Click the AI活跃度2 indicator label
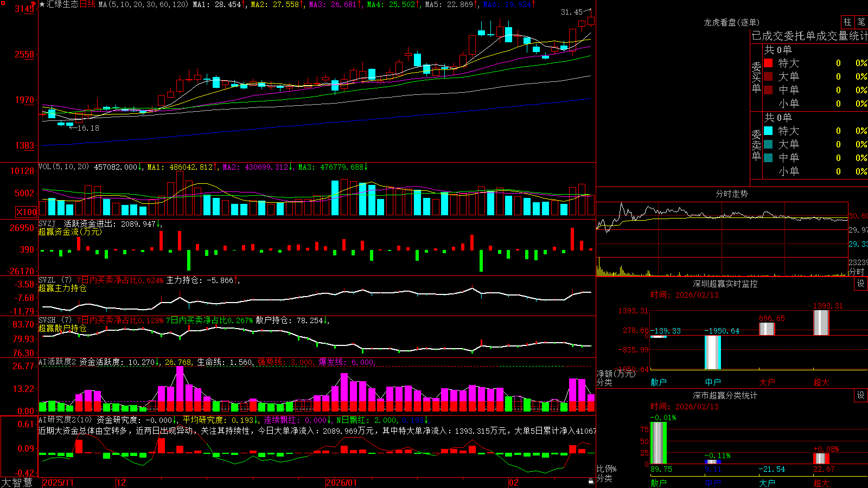 (x=58, y=362)
